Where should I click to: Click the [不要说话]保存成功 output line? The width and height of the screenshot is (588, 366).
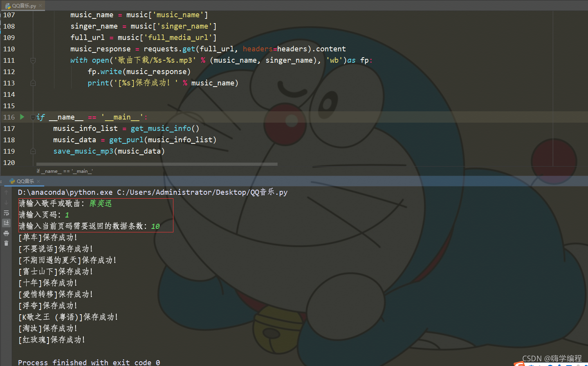[x=56, y=249]
